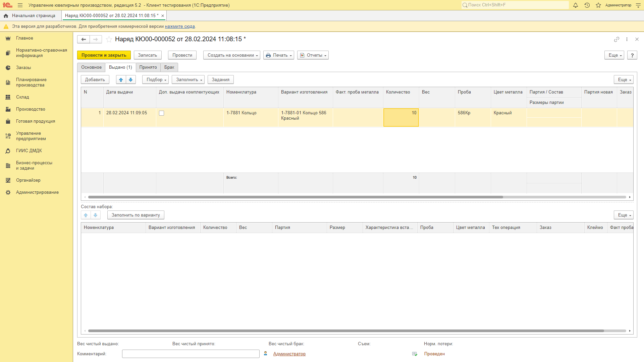644x362 pixels.
Task: Open Еще menu of Состав набора
Action: [x=624, y=215]
